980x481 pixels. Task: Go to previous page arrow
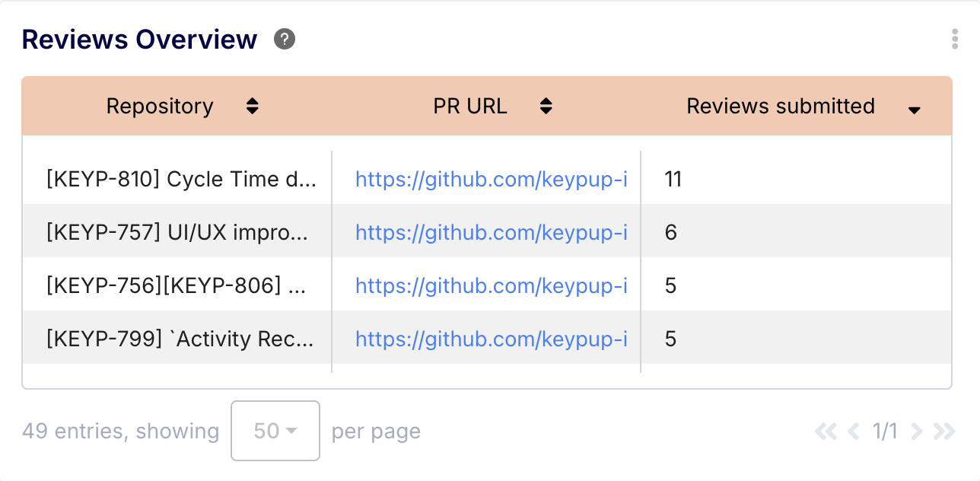pos(854,432)
